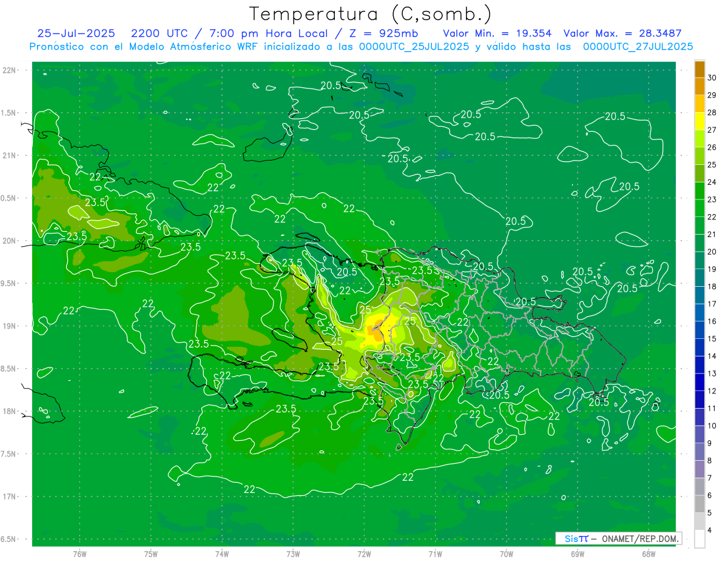
Task: Click the legend value 17
Action: coord(712,304)
